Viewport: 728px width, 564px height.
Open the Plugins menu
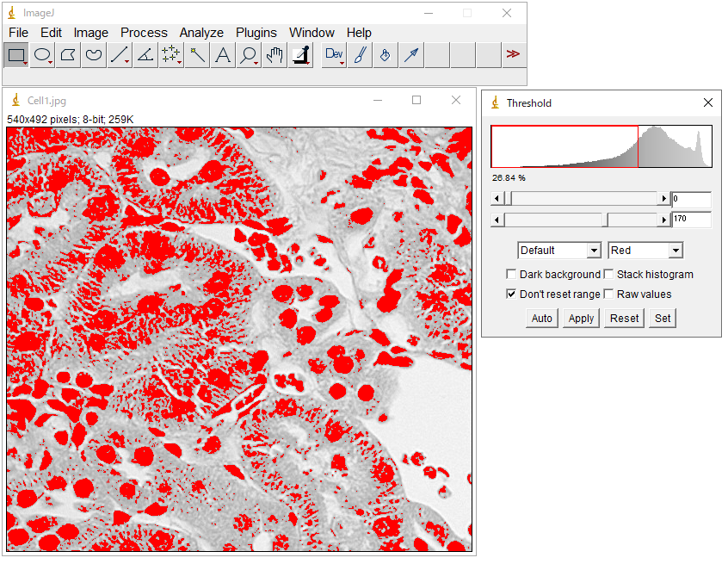tap(256, 33)
